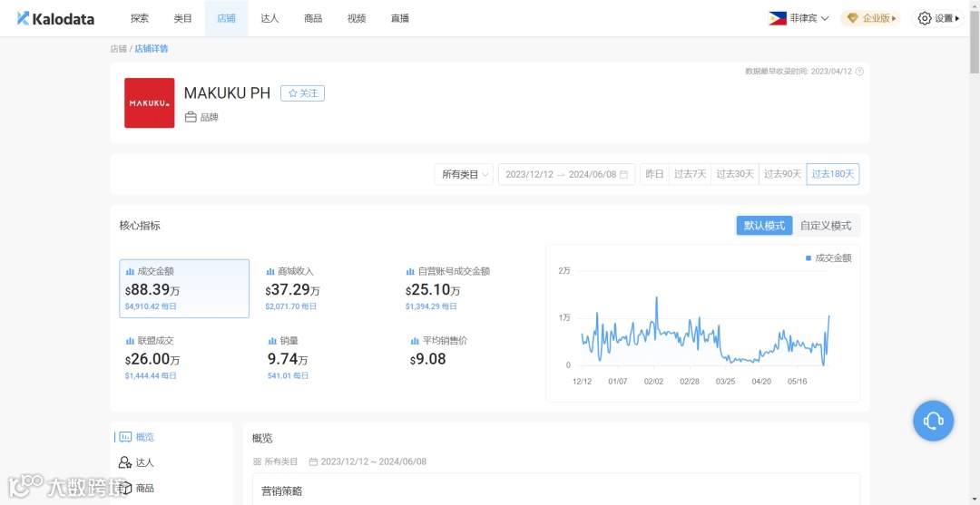Click the briefcase icon beside 品牌

[x=191, y=117]
